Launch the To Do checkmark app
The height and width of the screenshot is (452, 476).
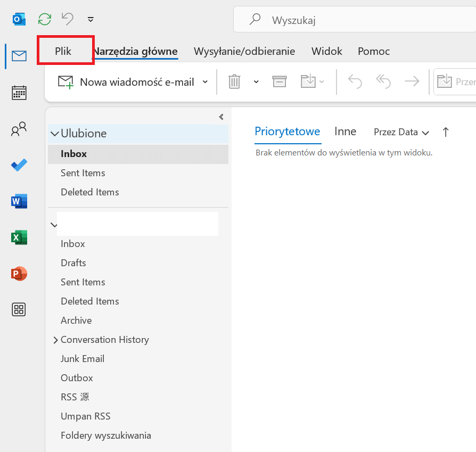[19, 165]
